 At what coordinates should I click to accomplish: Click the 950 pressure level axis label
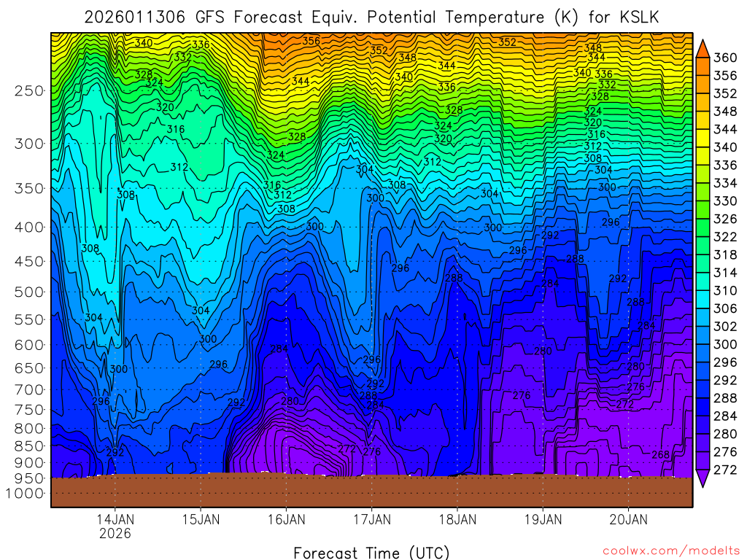[x=29, y=478]
